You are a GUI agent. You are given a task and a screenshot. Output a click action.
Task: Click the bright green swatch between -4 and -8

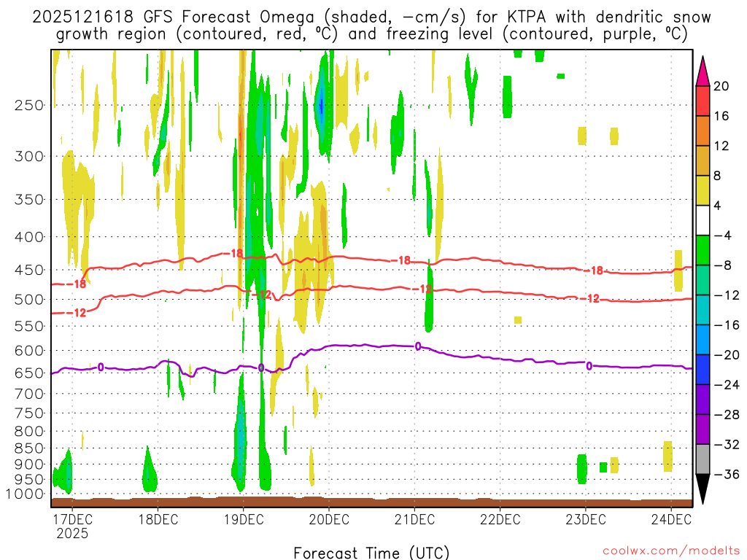click(x=703, y=251)
